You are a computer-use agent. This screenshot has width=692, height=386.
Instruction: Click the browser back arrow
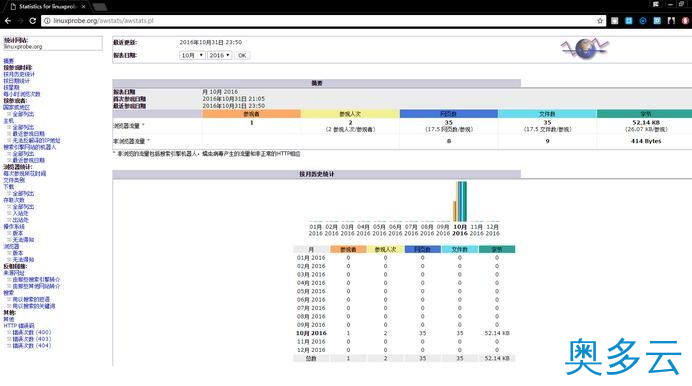click(x=8, y=21)
